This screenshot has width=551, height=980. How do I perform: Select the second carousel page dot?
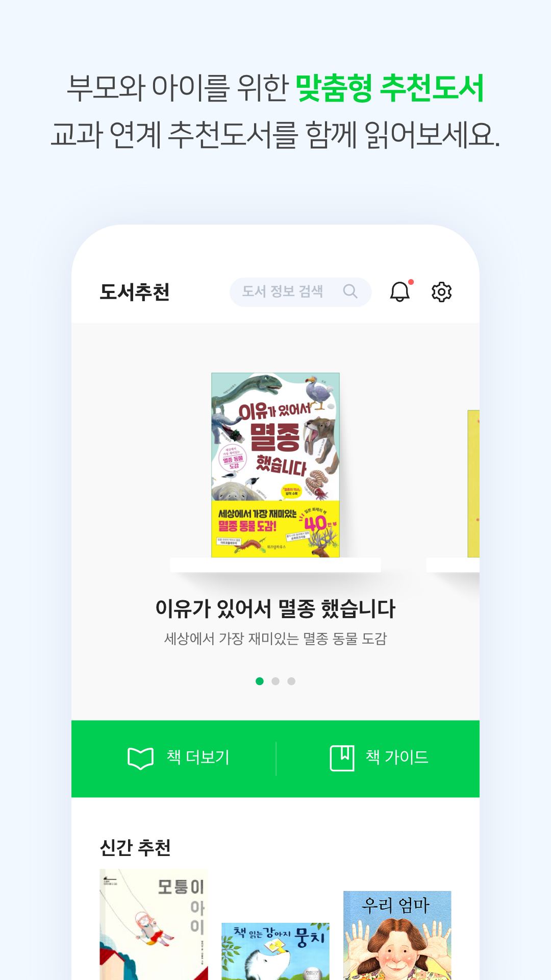tap(275, 681)
